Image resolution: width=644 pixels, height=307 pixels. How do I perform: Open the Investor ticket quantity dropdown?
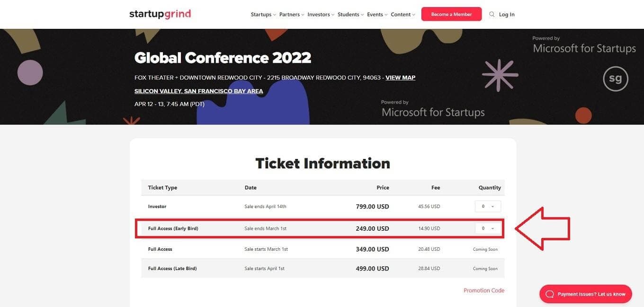[488, 206]
